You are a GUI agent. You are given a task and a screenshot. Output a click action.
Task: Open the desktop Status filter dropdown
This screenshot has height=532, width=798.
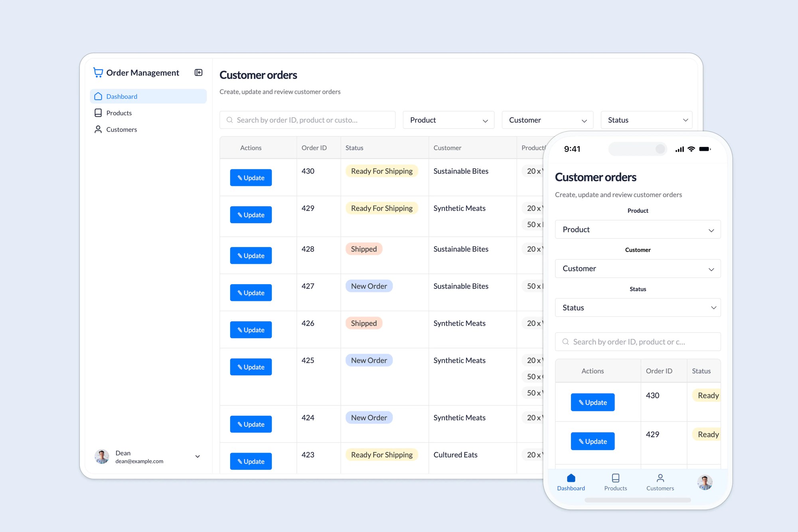click(646, 120)
